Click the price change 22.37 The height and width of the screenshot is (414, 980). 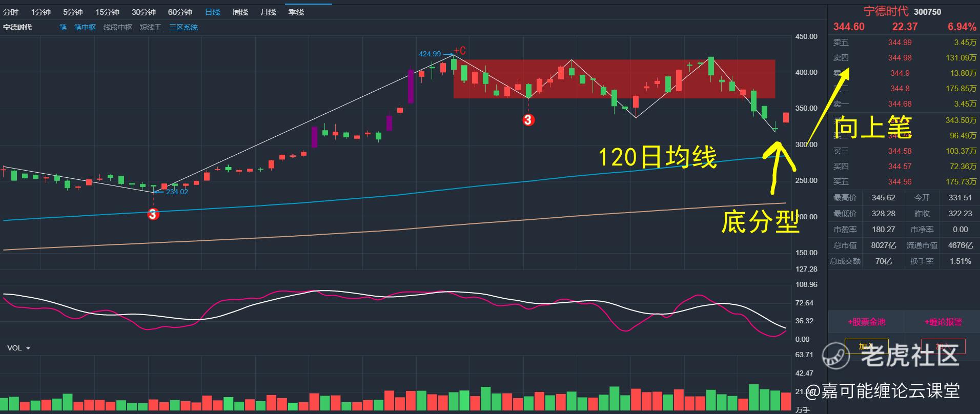(905, 27)
